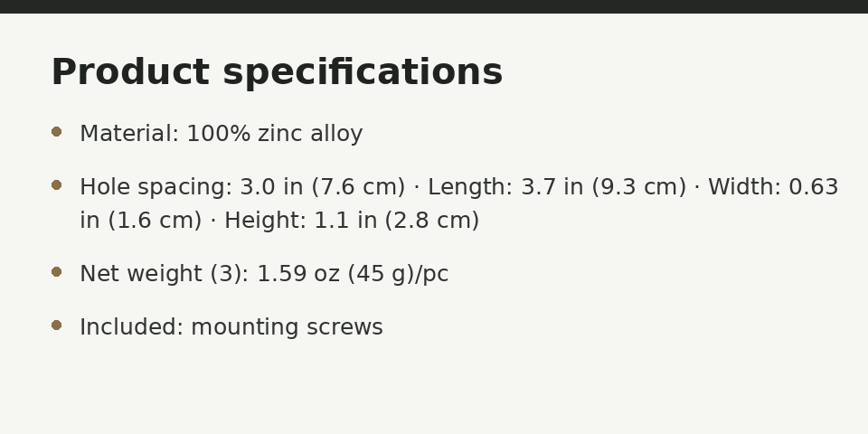Click the bullet beside Material line
Screen dimensions: 868x434
[56, 132]
